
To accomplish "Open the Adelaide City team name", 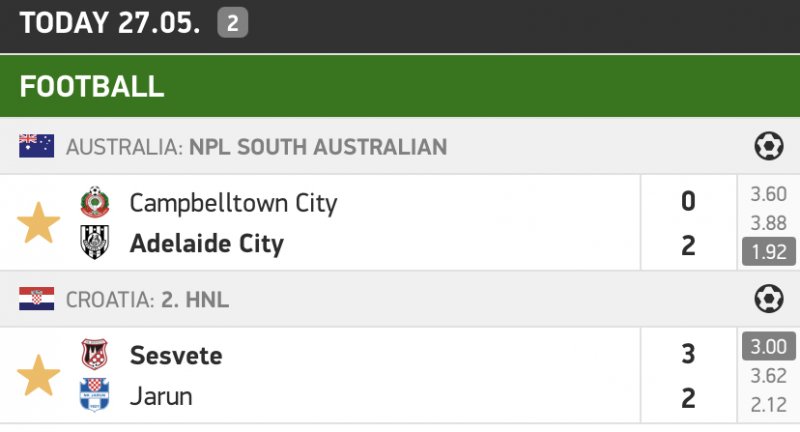I will [x=207, y=243].
